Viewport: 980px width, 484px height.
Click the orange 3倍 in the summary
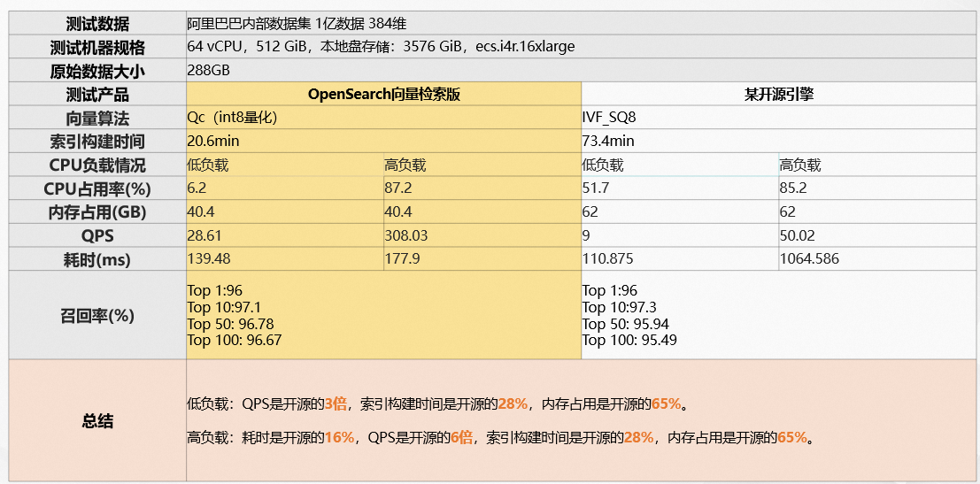point(336,404)
